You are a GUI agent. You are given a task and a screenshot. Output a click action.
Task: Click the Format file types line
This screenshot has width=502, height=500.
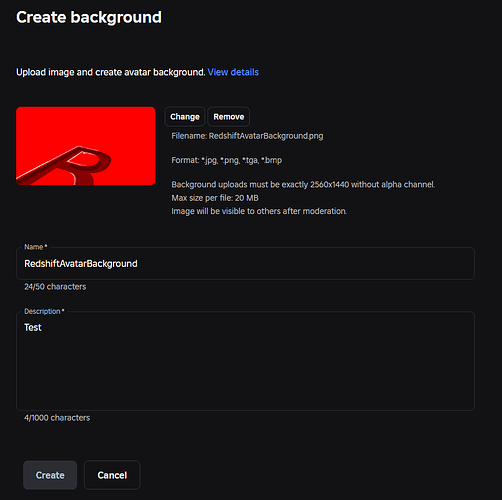click(x=227, y=160)
